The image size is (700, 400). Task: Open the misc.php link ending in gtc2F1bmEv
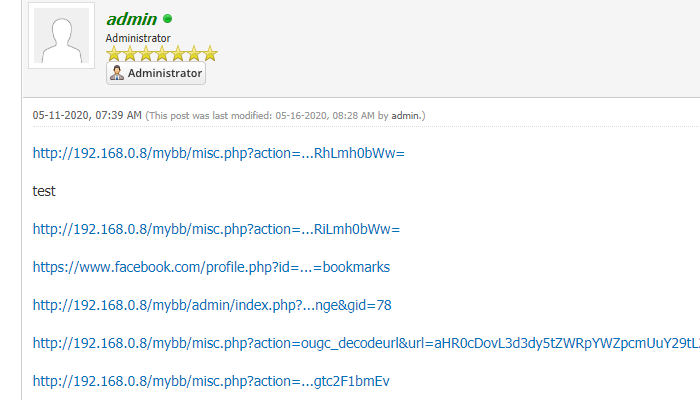pos(211,381)
